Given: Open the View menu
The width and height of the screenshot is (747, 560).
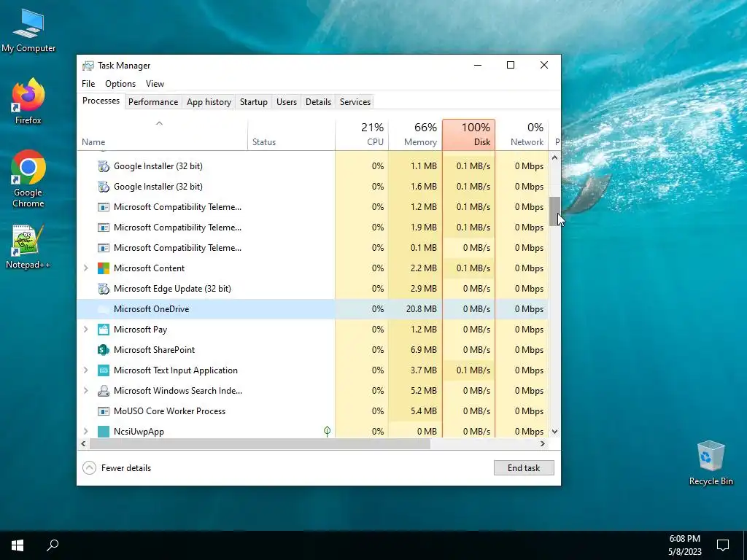Looking at the screenshot, I should tap(155, 84).
